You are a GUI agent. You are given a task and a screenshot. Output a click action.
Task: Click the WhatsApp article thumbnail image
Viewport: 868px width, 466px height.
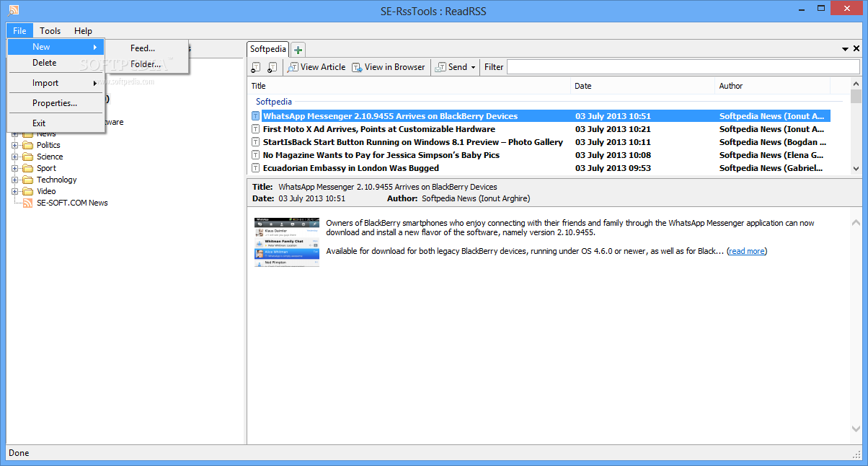(286, 242)
